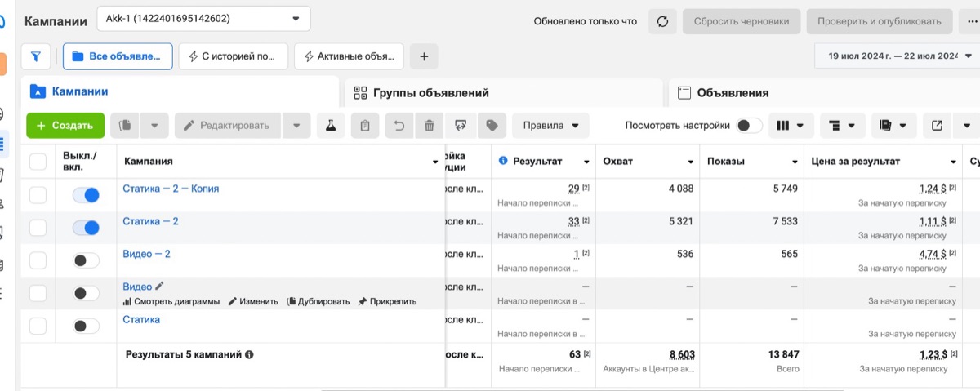Image resolution: width=980 pixels, height=391 pixels.
Task: Check the Статика — 2 — Копия row checkbox
Action: 38,195
